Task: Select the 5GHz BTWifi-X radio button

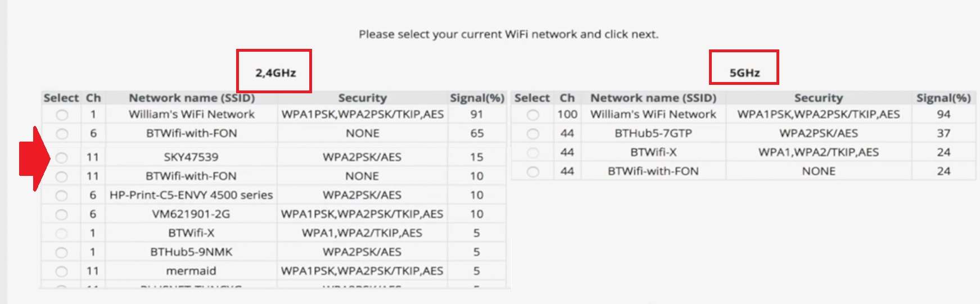Action: [532, 152]
